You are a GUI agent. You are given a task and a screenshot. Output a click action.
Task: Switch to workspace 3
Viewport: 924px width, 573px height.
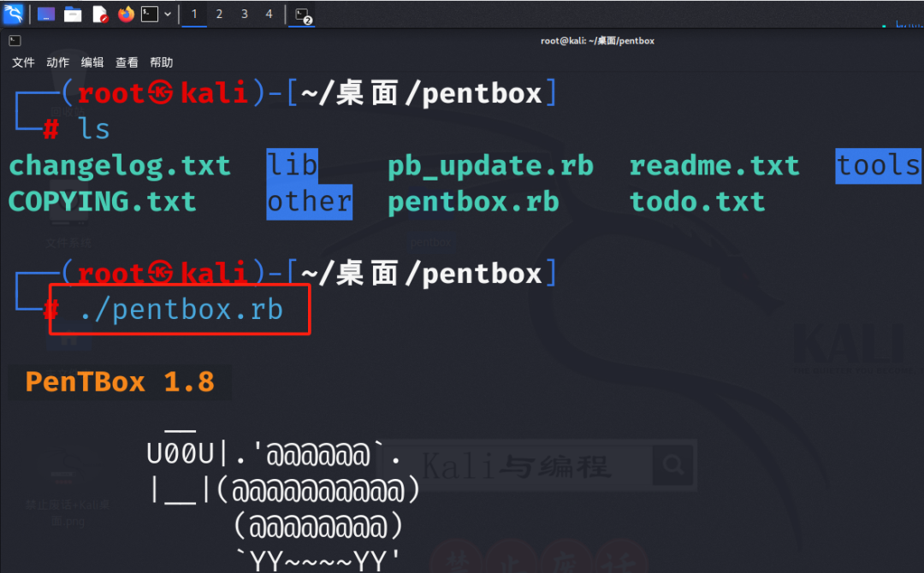[244, 15]
